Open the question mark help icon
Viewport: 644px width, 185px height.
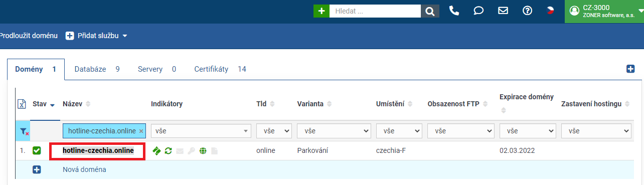(527, 11)
